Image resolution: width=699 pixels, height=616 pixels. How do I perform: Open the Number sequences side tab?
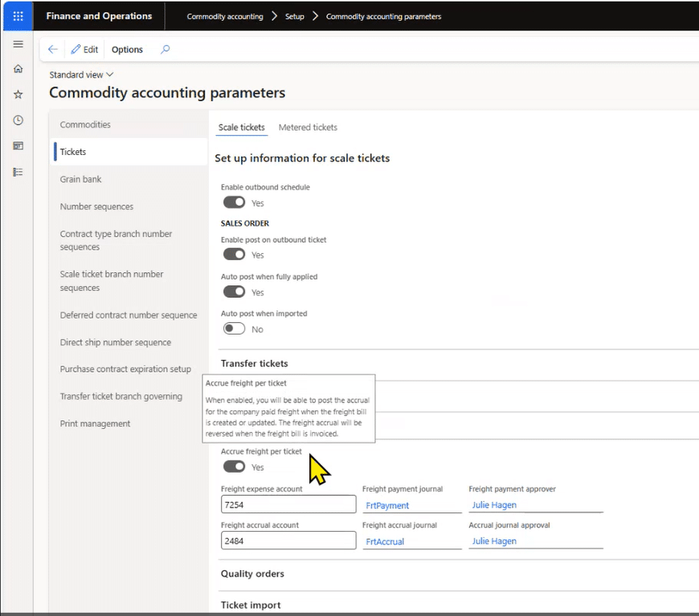129,206
